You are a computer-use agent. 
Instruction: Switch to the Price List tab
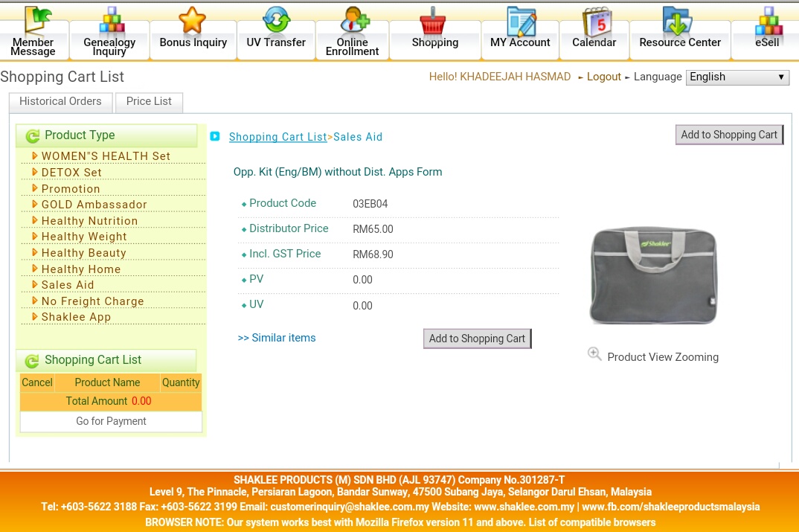point(149,101)
